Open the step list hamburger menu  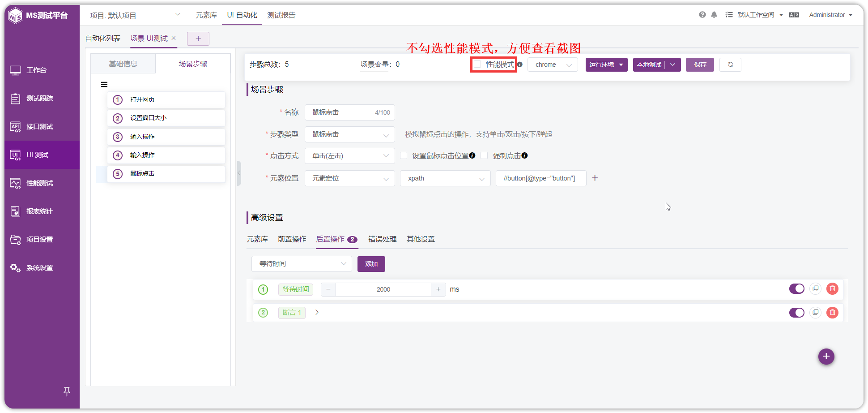[104, 84]
